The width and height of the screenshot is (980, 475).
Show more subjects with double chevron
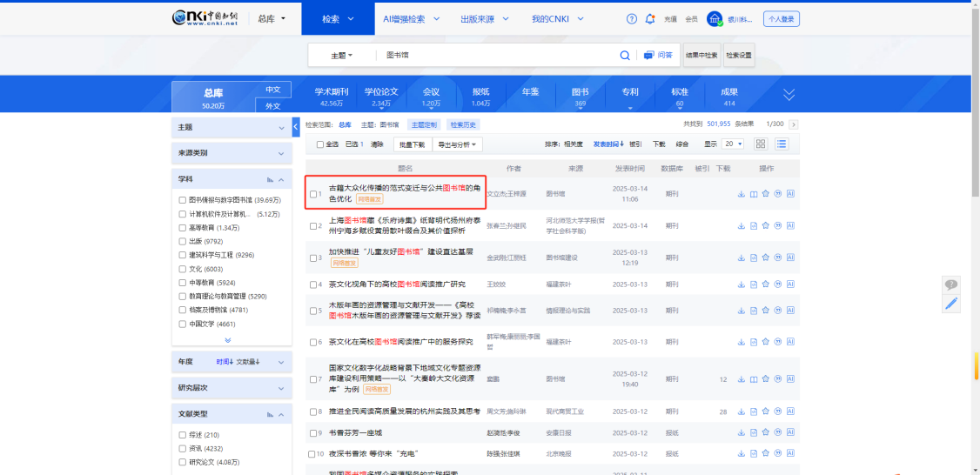(227, 340)
